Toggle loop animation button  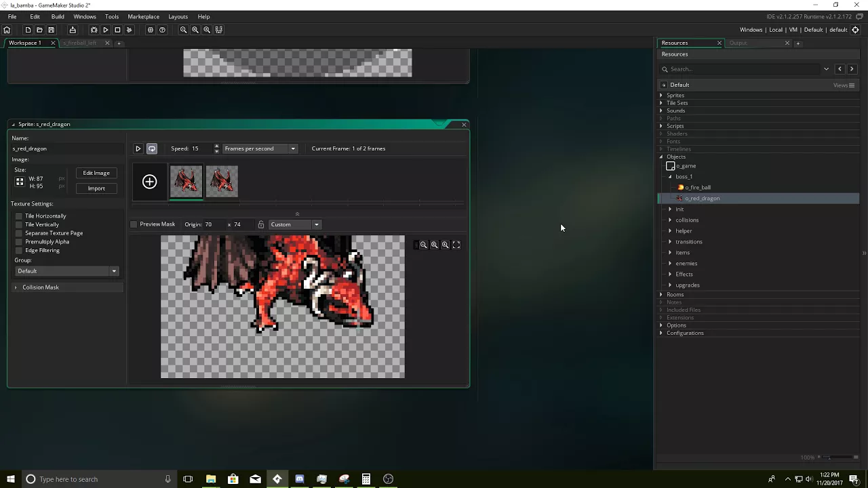click(x=152, y=148)
